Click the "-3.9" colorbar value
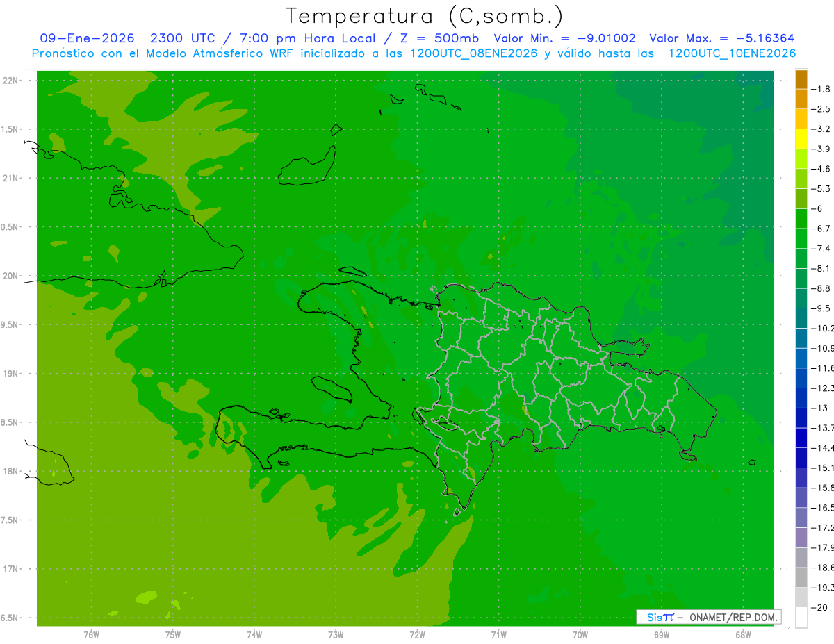The height and width of the screenshot is (644, 834). click(x=821, y=149)
